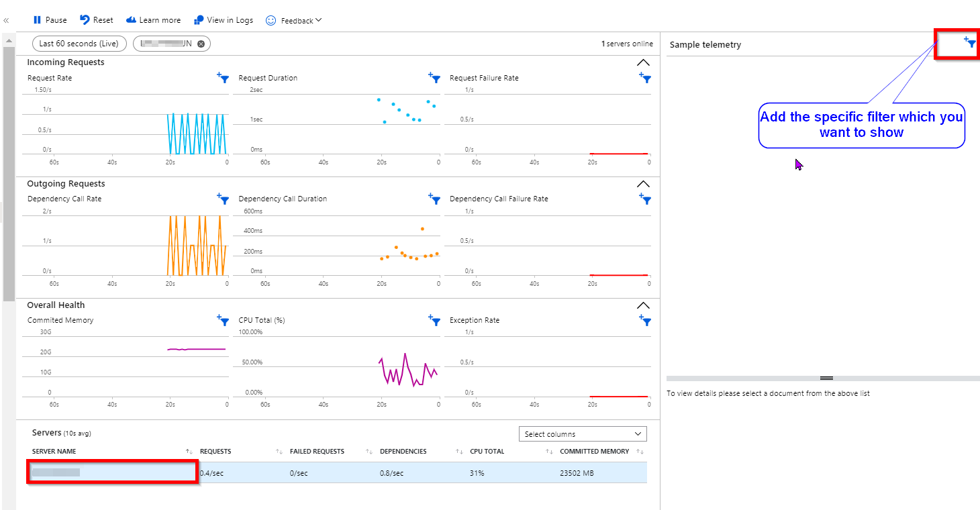Collapse the Incoming Requests section
The image size is (980, 510).
642,62
